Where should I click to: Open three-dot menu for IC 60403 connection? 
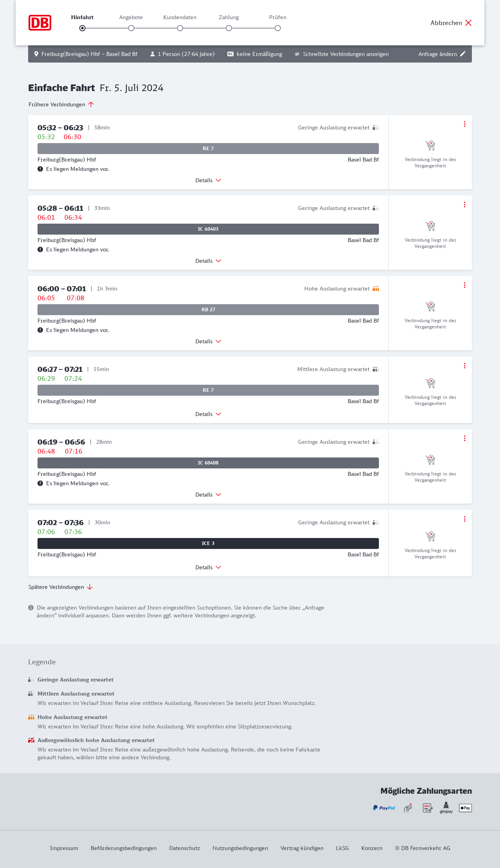click(464, 204)
